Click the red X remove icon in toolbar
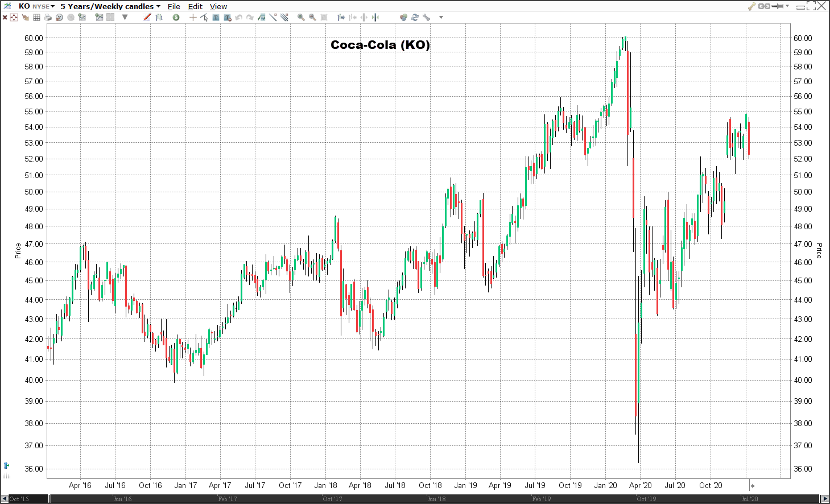Image resolution: width=830 pixels, height=504 pixels. tap(5, 17)
